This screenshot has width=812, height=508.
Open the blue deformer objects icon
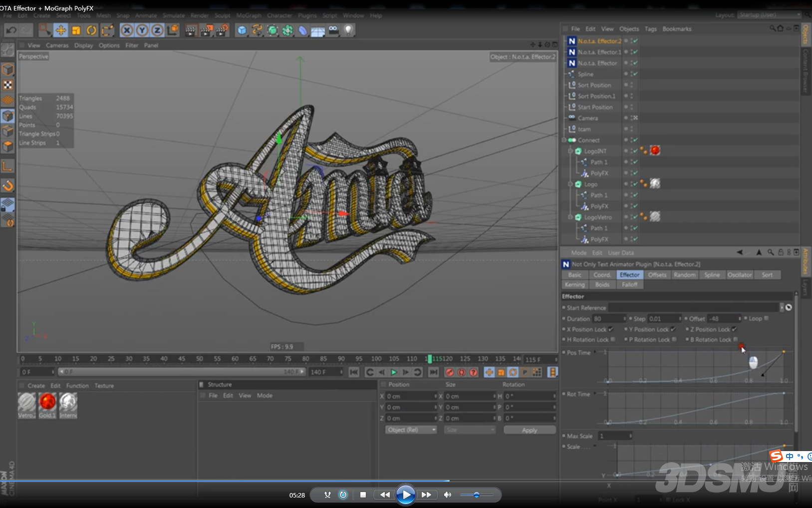pos(303,30)
